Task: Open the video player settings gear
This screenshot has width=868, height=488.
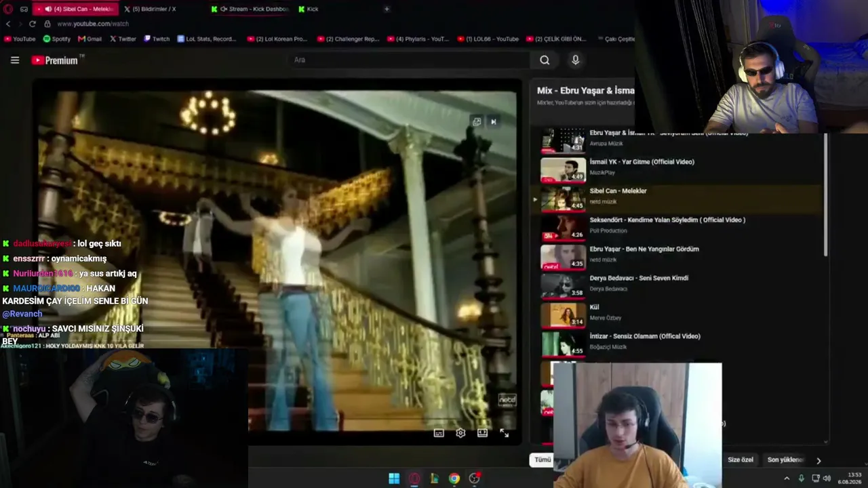Action: (x=460, y=433)
